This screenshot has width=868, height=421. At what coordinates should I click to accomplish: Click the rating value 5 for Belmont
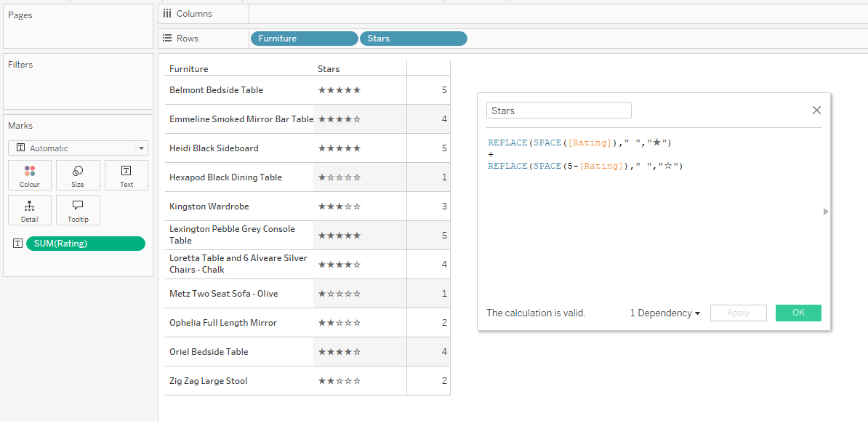point(444,89)
